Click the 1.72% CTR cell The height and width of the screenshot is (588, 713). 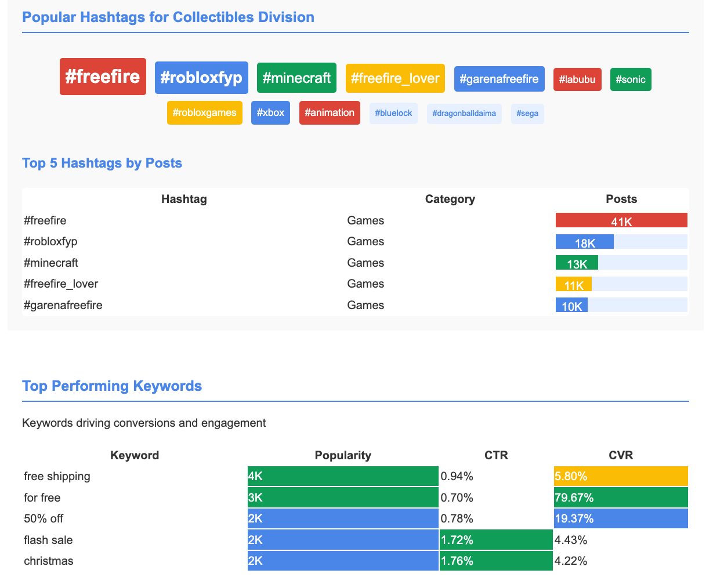496,540
